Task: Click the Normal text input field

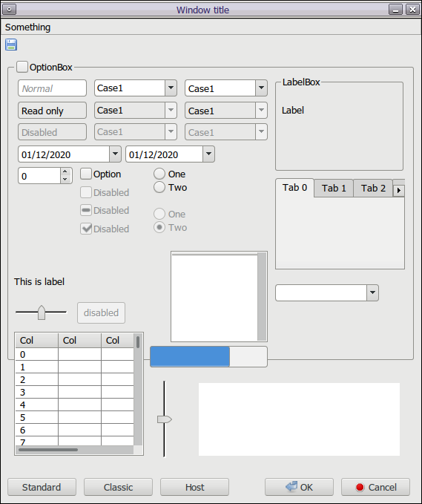Action: tap(52, 88)
